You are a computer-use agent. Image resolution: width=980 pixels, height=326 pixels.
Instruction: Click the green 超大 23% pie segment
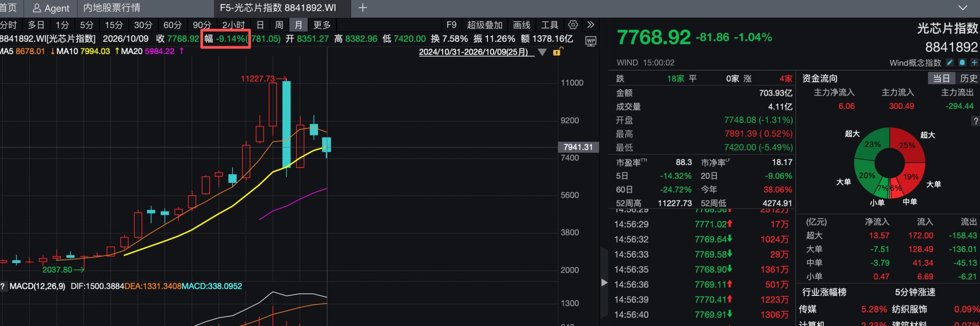[873, 144]
